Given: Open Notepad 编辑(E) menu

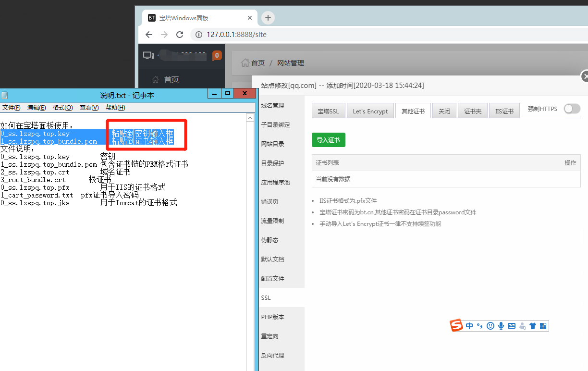Looking at the screenshot, I should (37, 108).
